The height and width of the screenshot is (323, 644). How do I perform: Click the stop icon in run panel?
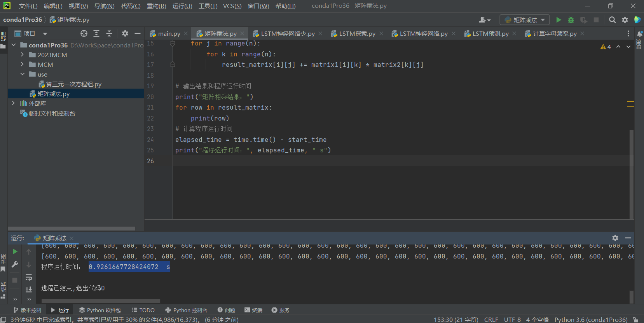(x=15, y=280)
